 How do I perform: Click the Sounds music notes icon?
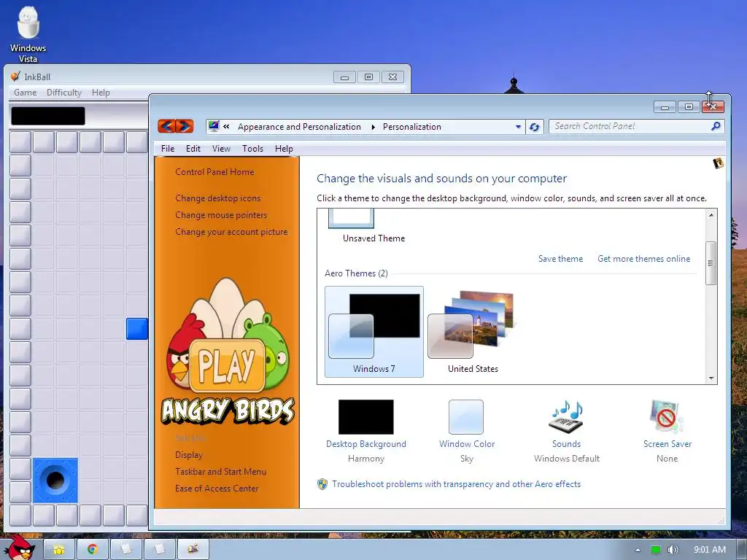coord(566,416)
